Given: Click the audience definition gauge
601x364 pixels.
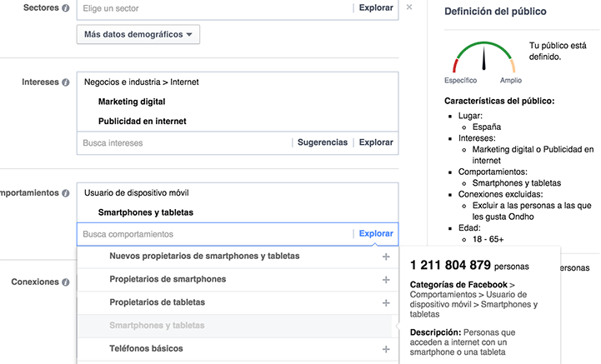Looking at the screenshot, I should (484, 58).
